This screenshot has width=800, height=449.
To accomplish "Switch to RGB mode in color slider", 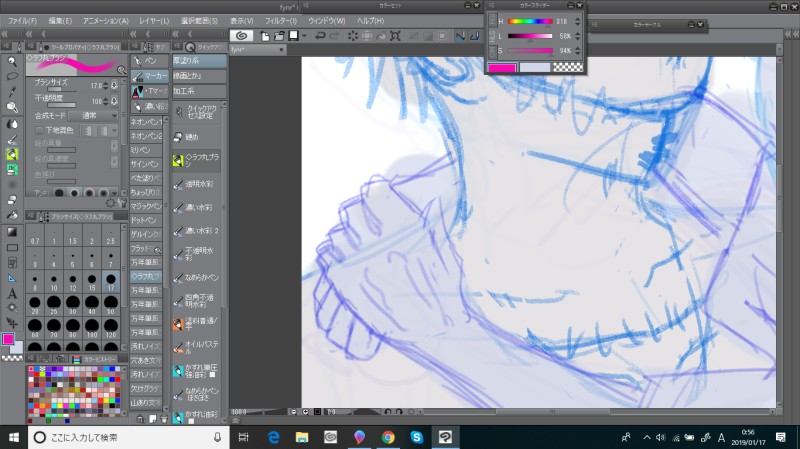I will [x=492, y=20].
